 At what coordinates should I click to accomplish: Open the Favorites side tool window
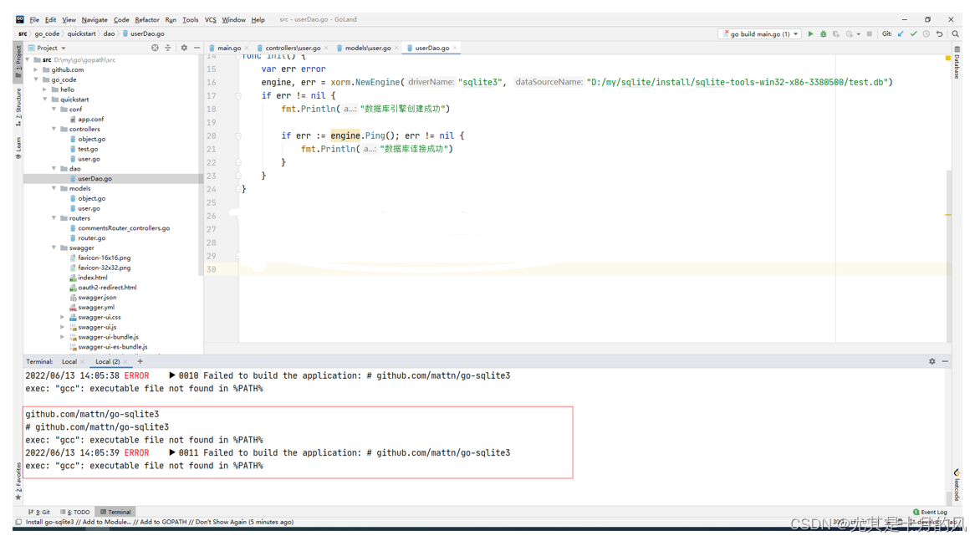coord(18,481)
